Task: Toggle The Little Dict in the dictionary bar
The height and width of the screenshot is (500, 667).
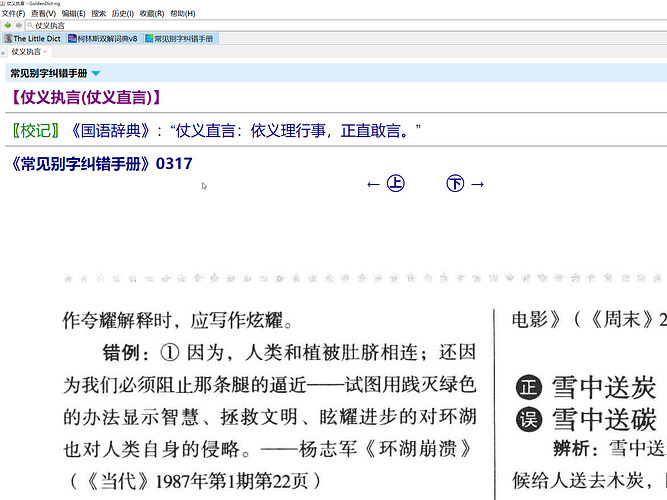Action: point(33,39)
